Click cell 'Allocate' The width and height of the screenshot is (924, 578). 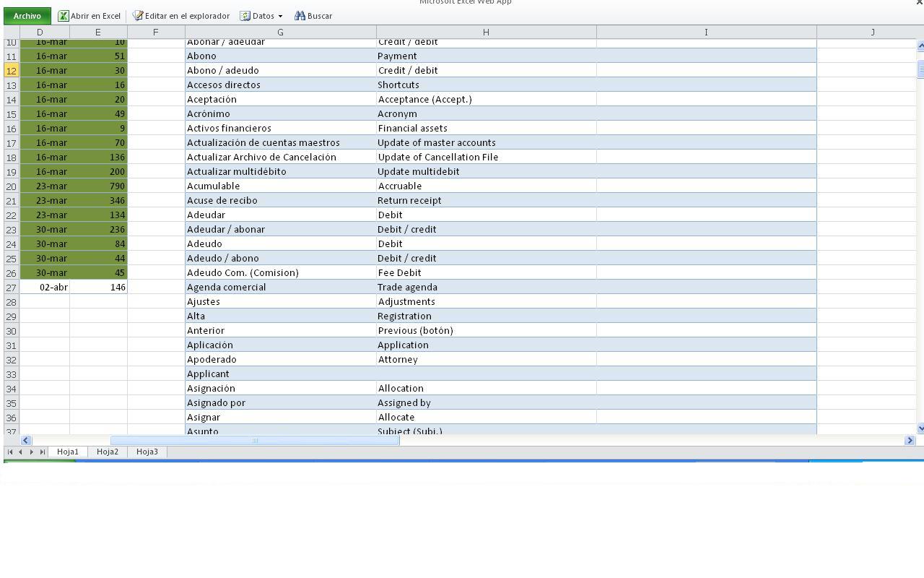(487, 417)
